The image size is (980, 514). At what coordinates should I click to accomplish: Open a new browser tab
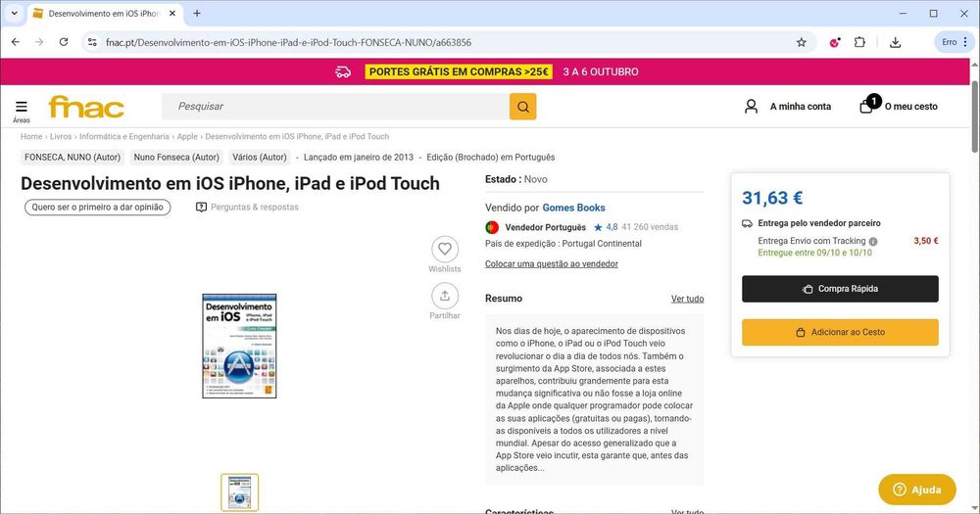pyautogui.click(x=197, y=13)
